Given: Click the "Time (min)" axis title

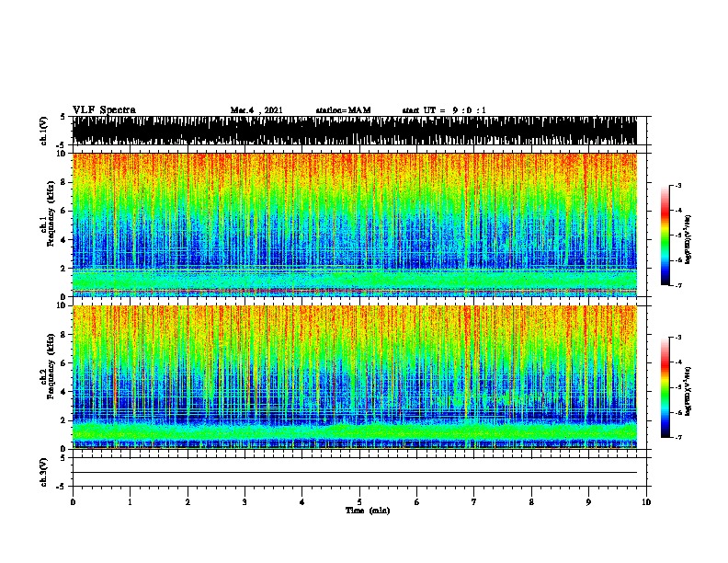Looking at the screenshot, I should [x=368, y=511].
